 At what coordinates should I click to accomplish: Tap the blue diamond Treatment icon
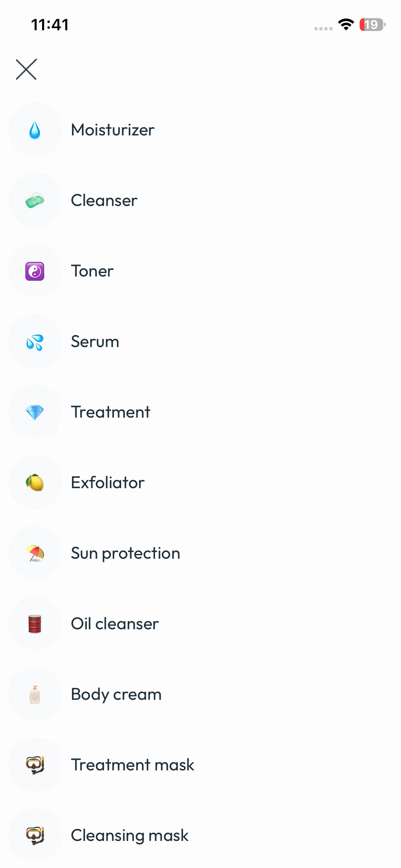35,412
